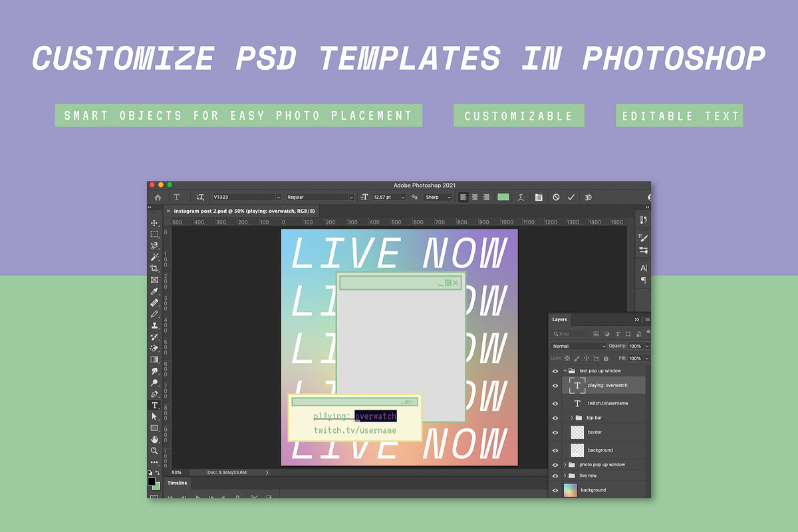
Task: Select the Zoom tool
Action: coord(154,450)
